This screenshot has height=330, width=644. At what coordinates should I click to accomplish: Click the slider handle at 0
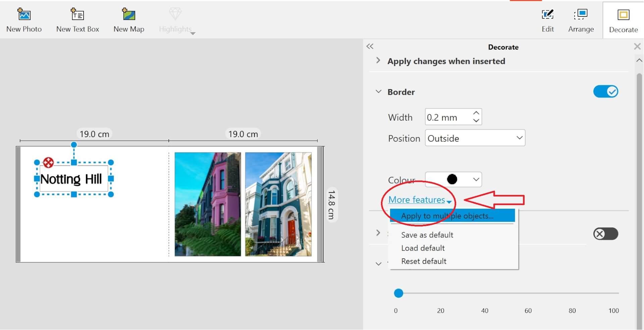[398, 293]
